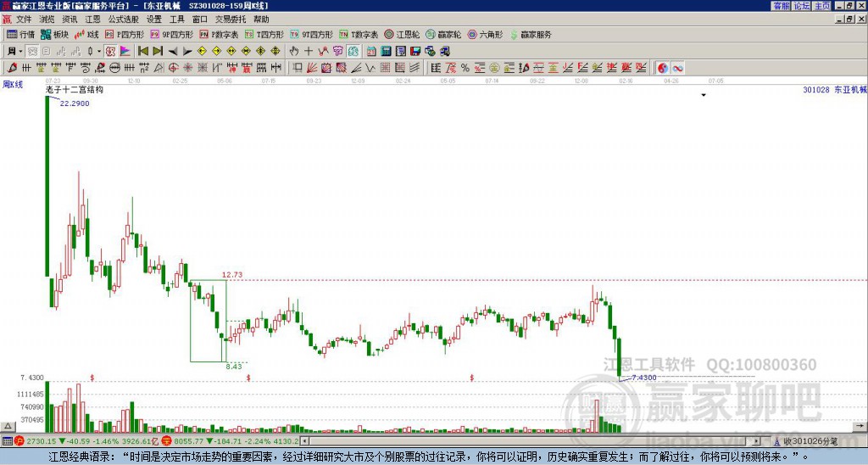Open 9P四方形 tool

[x=172, y=34]
